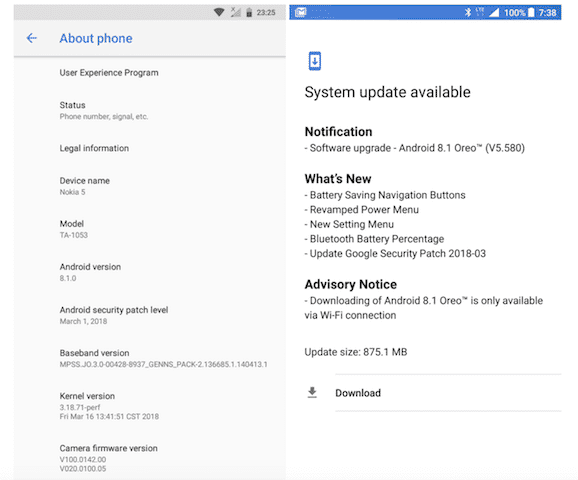Image resolution: width=578 pixels, height=480 pixels.
Task: Edit Device name Nokia 5
Action: [150, 186]
